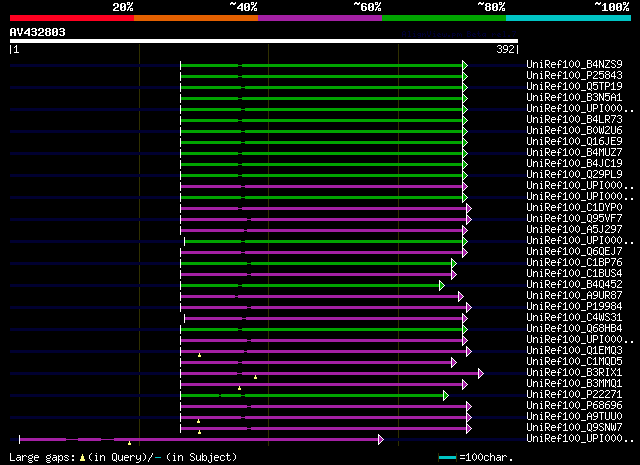Click the green alignment bar for B4NZS9
Screen dimensions: 640x465
click(322, 65)
